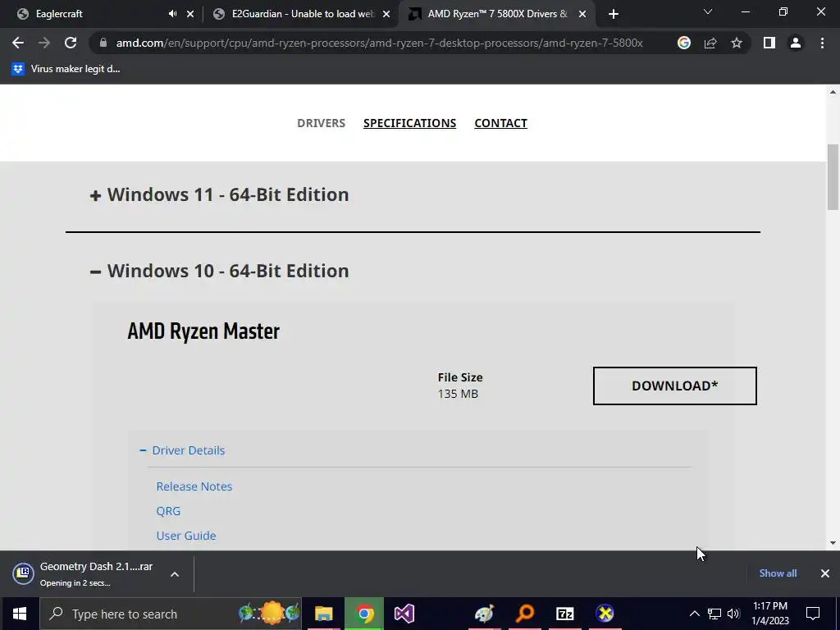
Task: Click the forward navigation arrow
Action: pyautogui.click(x=44, y=43)
